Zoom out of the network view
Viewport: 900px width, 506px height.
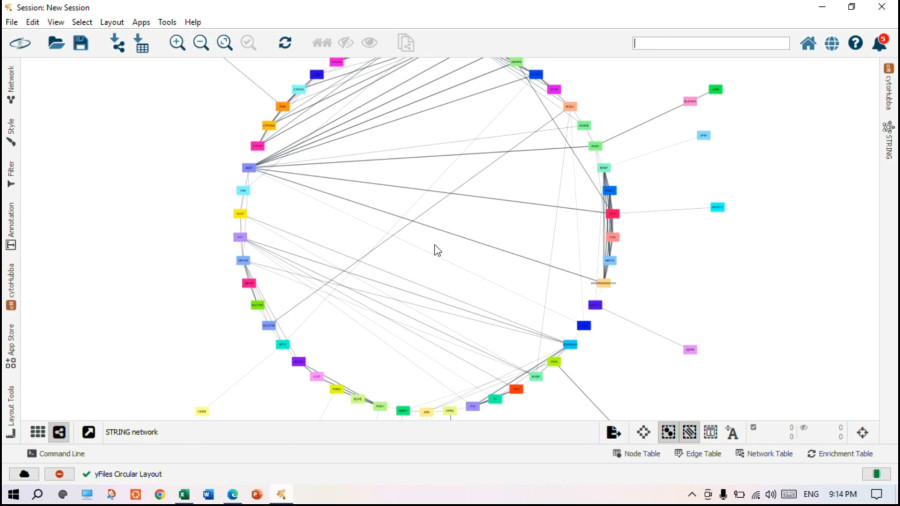(201, 43)
